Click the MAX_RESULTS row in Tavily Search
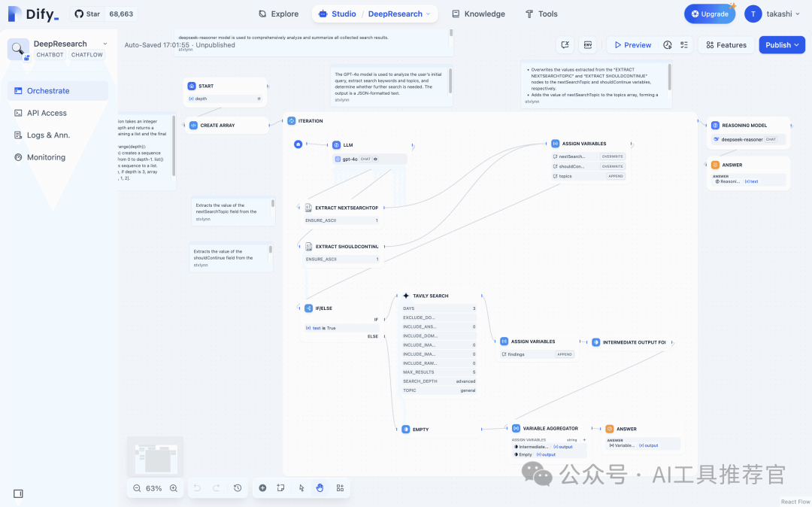This screenshot has height=507, width=812. (439, 372)
